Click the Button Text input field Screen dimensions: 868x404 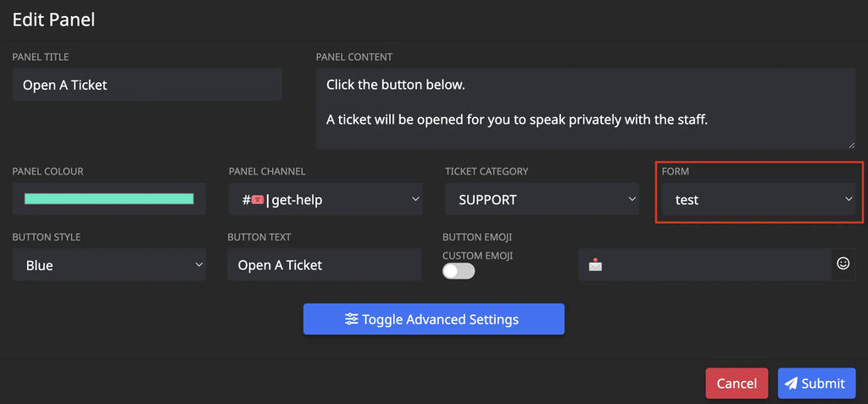point(324,265)
